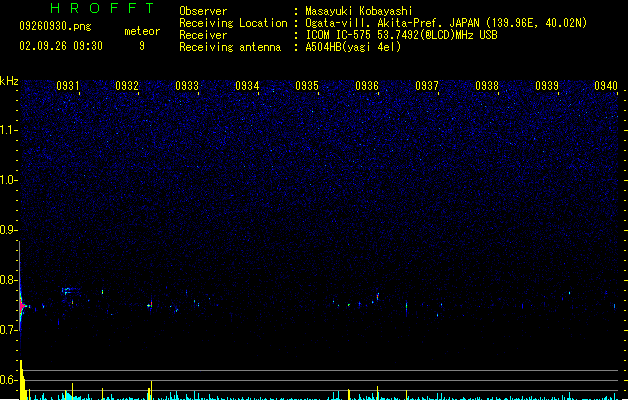629x400 pixels.
Task: Click the bright red meteor echo at spectrogram start
Action: tap(22, 306)
